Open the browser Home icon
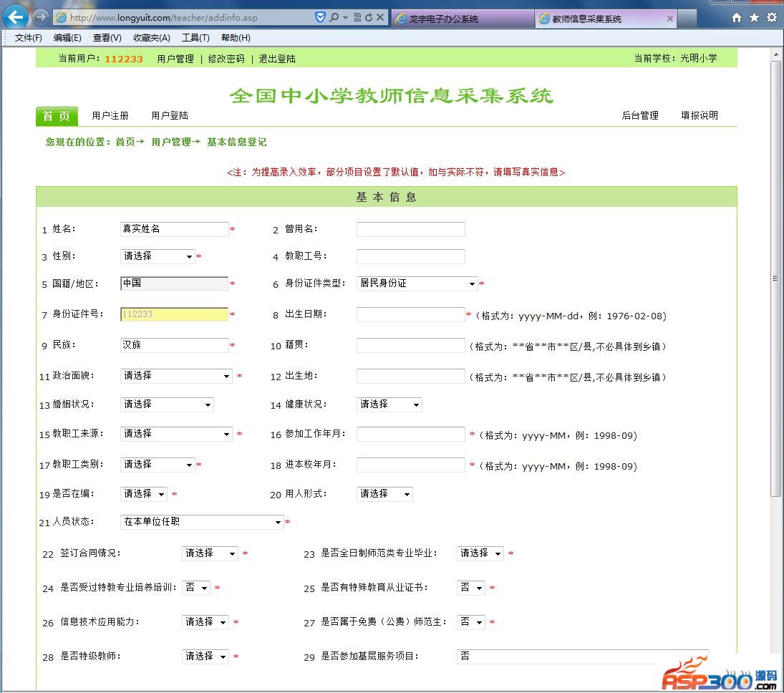The width and height of the screenshot is (784, 693). point(736,18)
